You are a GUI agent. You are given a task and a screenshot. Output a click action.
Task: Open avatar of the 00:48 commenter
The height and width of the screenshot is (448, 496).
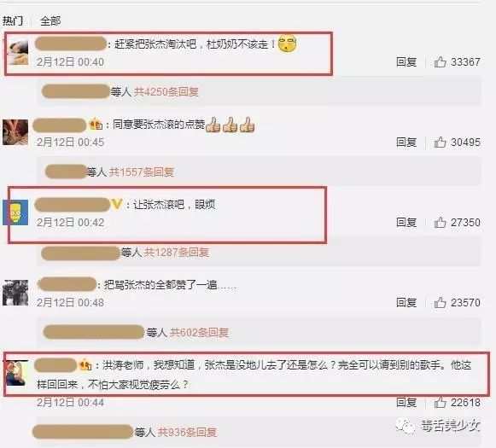(x=15, y=293)
